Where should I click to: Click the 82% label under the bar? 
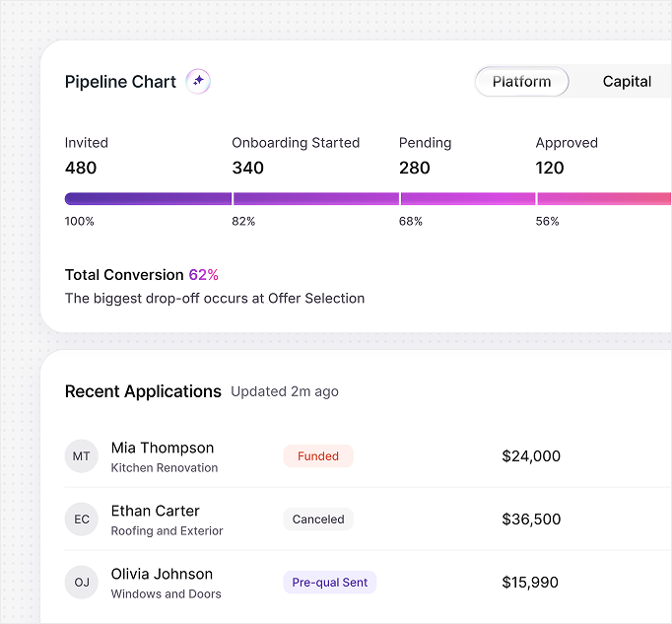(x=243, y=221)
